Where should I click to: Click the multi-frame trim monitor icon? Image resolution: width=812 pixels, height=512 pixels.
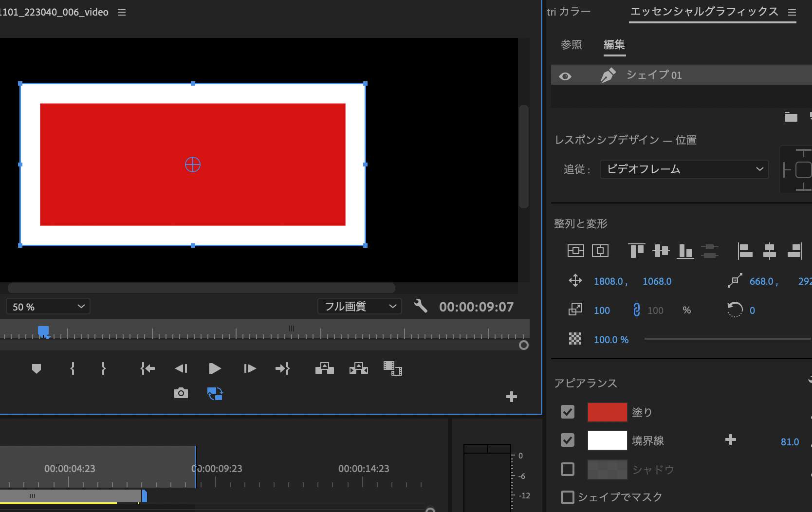pos(393,368)
